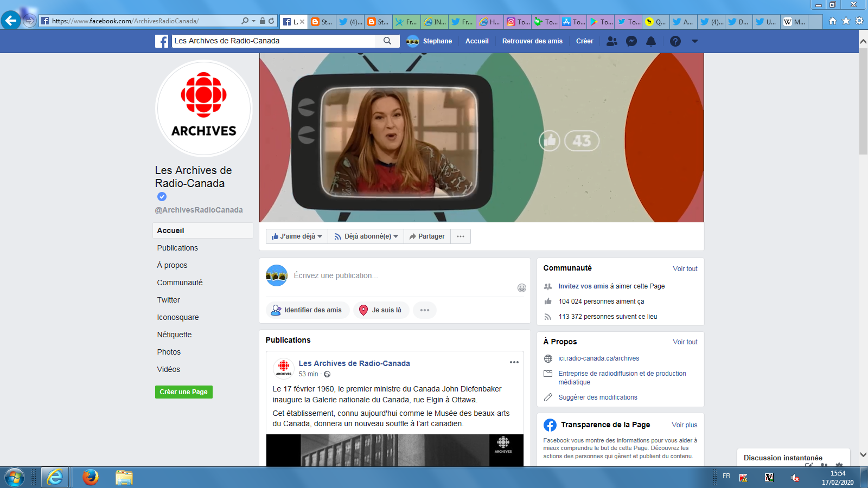Click the page scrollbar down arrow
This screenshot has height=488, width=868.
[x=863, y=455]
